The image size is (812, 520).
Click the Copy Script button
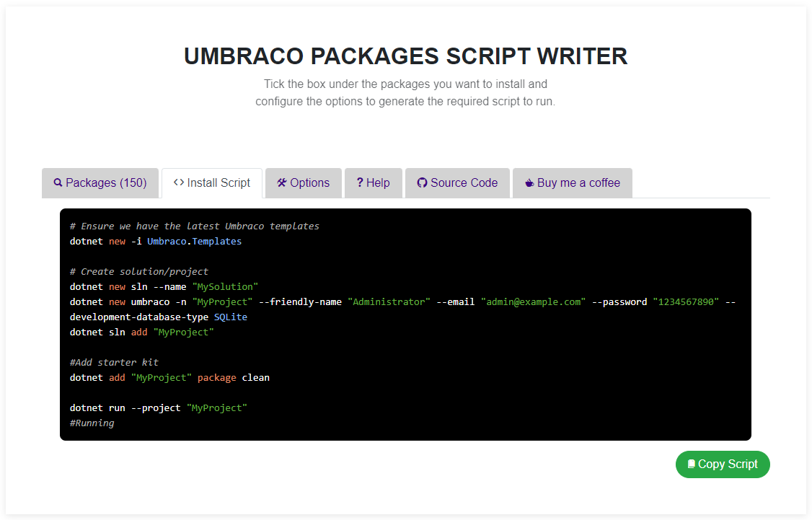[x=723, y=464]
